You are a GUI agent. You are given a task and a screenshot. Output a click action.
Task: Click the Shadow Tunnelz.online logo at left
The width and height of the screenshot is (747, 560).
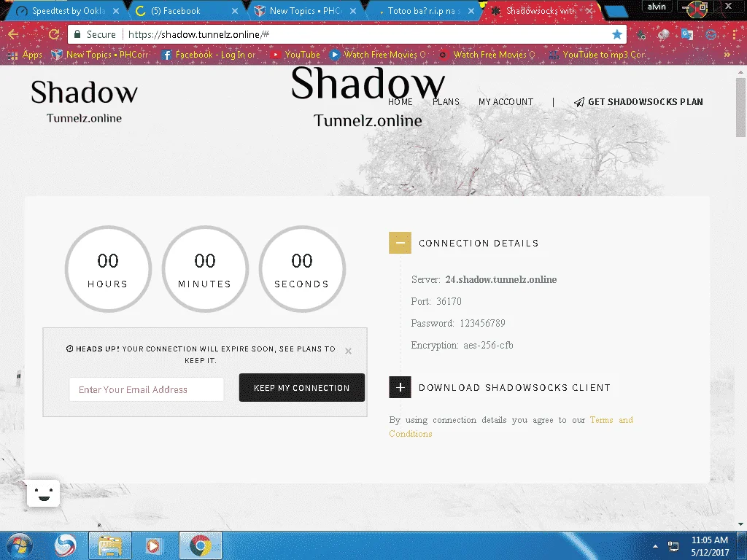(85, 101)
